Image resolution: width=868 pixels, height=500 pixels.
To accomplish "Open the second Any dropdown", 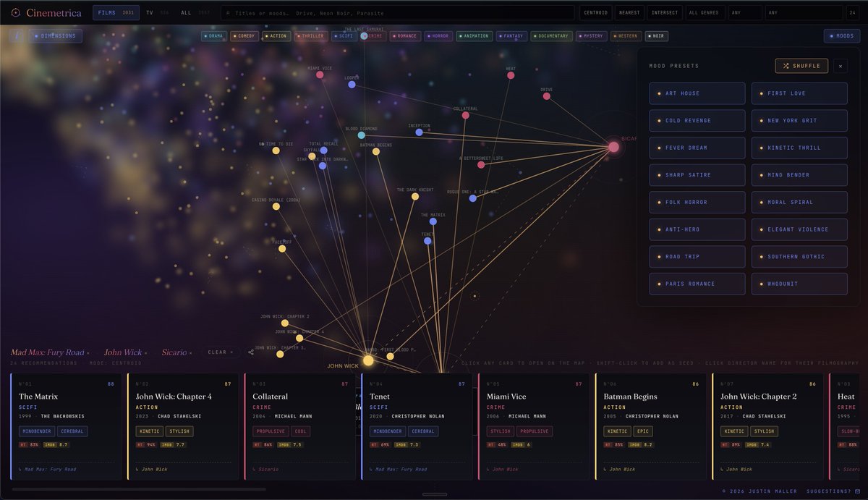I will pos(804,12).
